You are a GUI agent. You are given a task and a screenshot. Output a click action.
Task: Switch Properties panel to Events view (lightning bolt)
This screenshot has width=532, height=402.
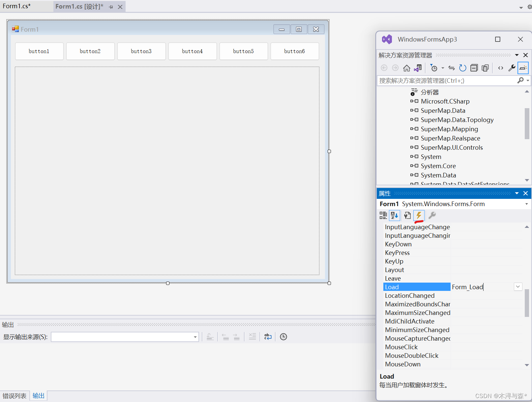click(x=419, y=215)
